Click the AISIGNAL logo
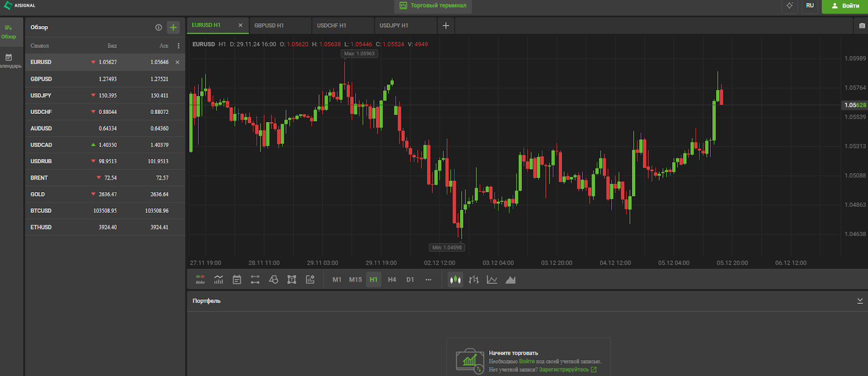Viewport: 868px width, 376px height. coord(20,5)
